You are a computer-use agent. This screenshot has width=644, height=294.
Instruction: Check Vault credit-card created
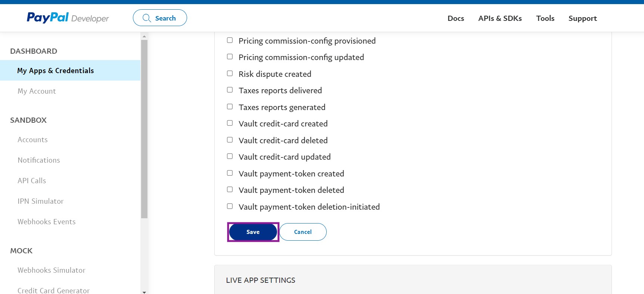pos(230,123)
